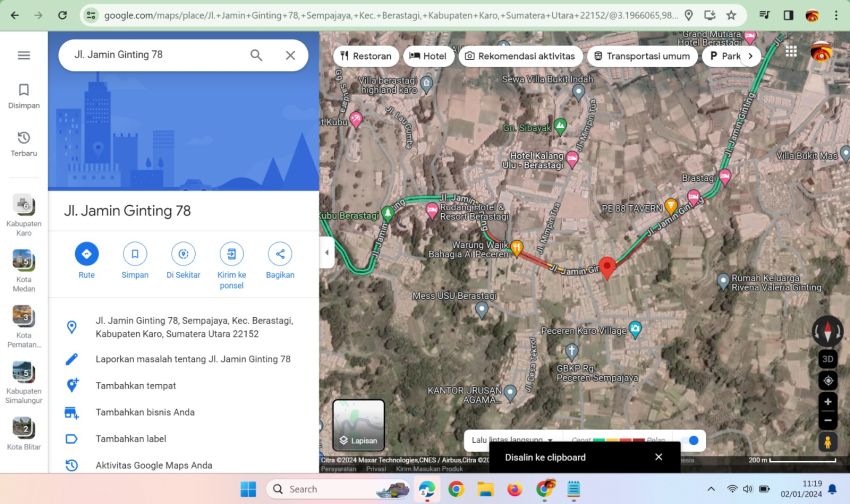The image size is (850, 504).
Task: Select Rekomendasi aktivitas chip
Action: (520, 56)
